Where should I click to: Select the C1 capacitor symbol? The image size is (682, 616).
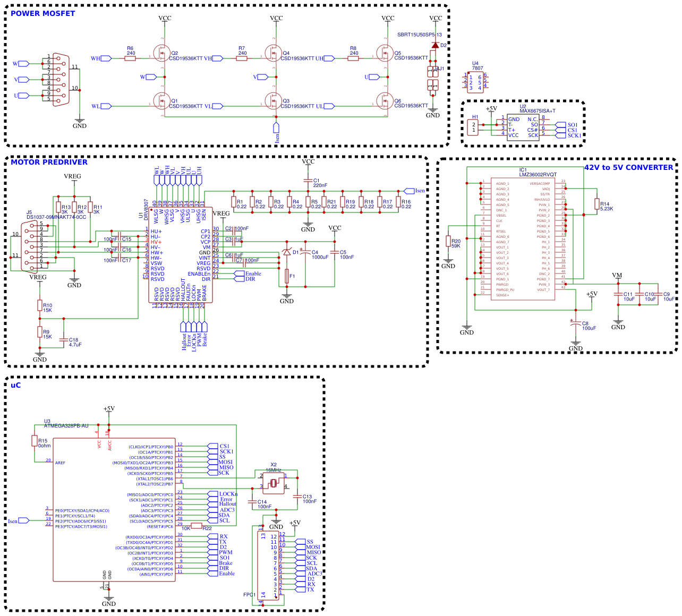click(x=307, y=181)
